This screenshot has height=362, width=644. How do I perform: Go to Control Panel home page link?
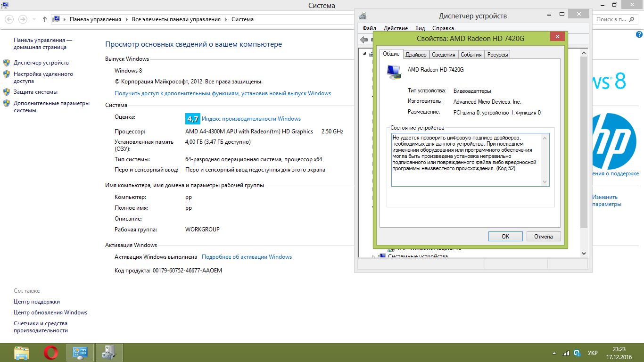(43, 43)
